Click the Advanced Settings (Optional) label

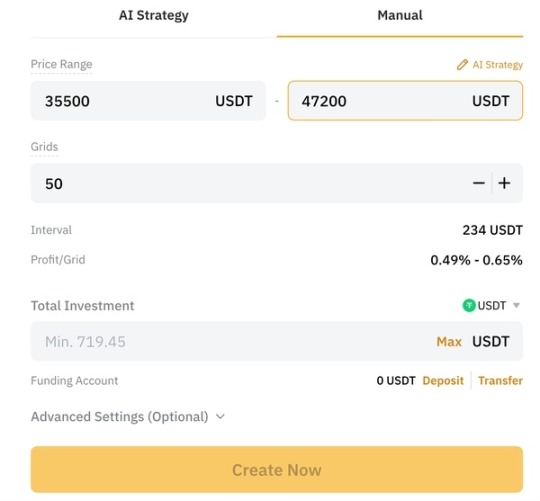[x=120, y=417]
